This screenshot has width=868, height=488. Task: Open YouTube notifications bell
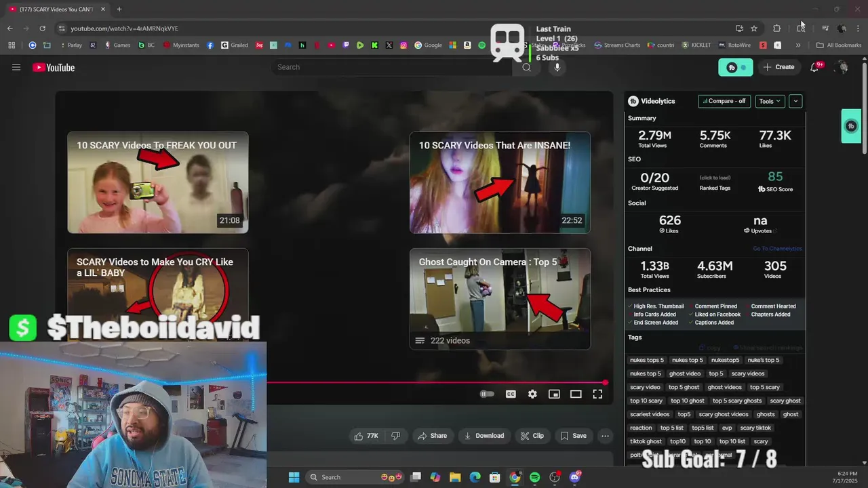point(815,67)
